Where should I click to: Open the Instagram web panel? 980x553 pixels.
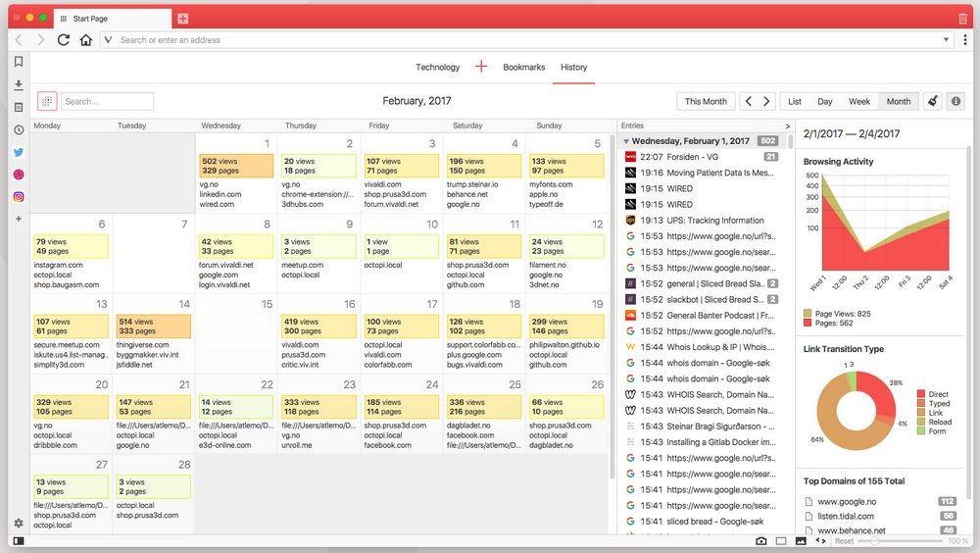19,196
